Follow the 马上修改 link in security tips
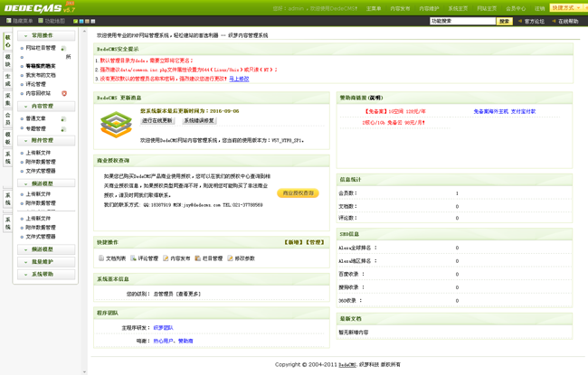 pyautogui.click(x=239, y=79)
